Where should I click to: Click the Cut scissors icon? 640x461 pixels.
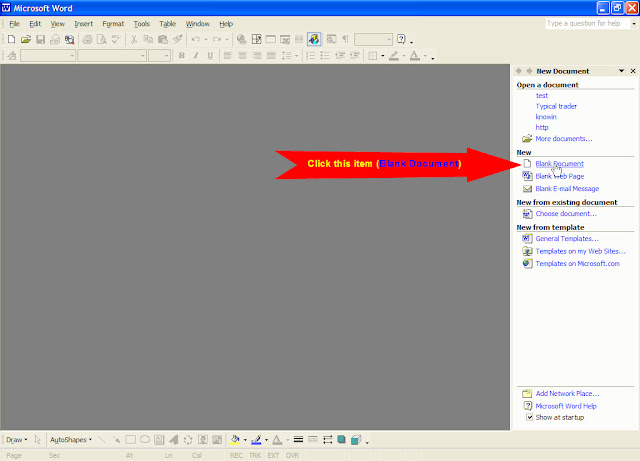pyautogui.click(x=133, y=39)
